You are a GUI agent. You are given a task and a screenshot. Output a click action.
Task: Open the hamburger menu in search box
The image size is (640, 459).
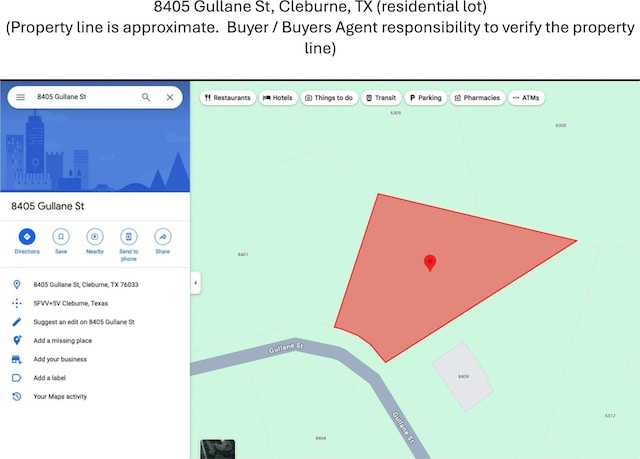[20, 97]
